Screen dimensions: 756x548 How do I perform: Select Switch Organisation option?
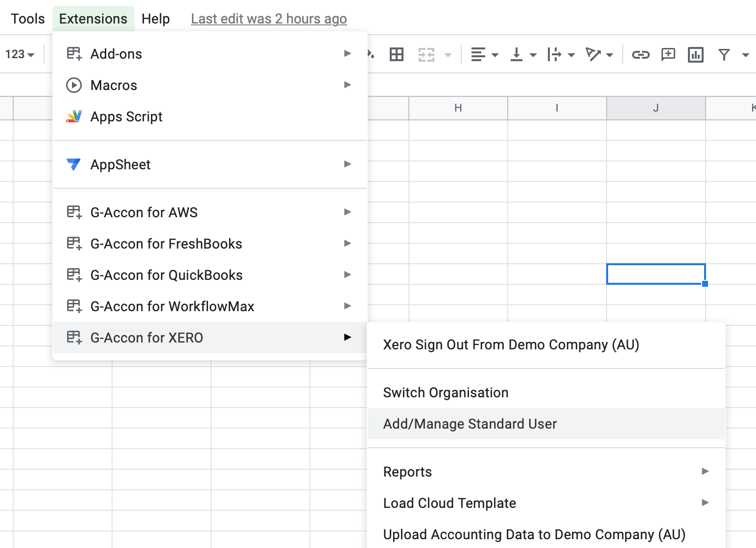[x=546, y=392]
